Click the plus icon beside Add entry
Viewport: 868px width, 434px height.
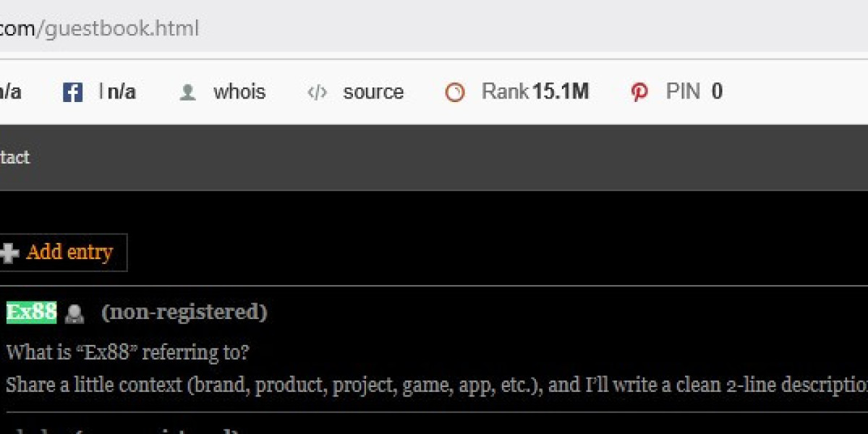9,252
